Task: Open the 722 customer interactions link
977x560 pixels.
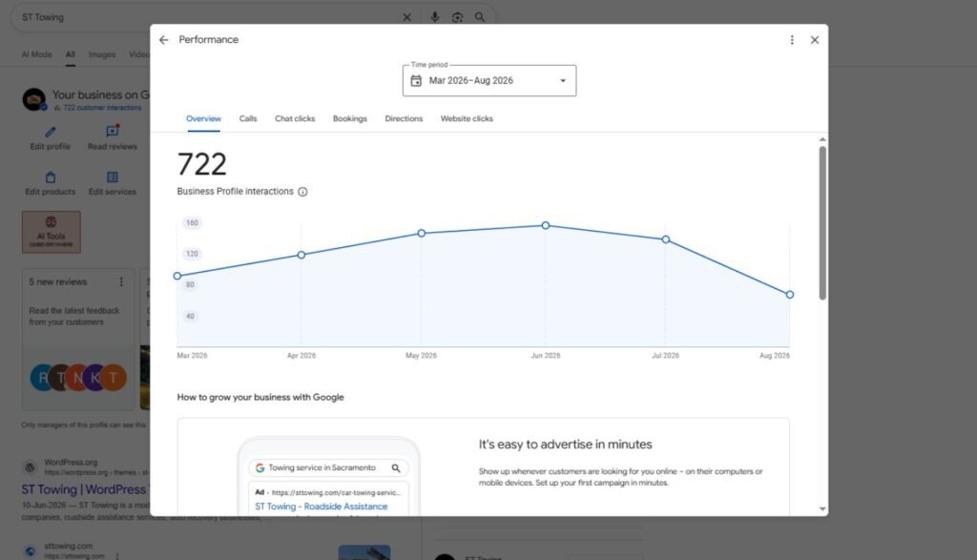Action: tap(102, 108)
